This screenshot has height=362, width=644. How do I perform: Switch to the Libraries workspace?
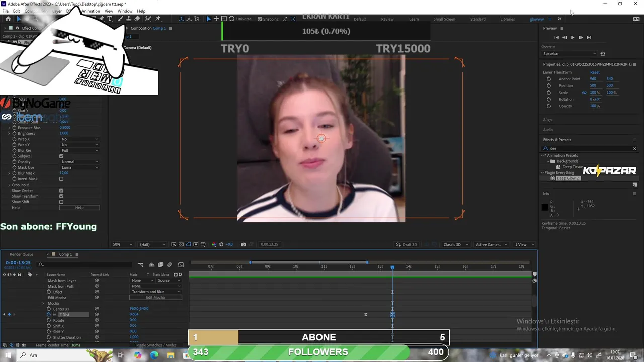(507, 19)
